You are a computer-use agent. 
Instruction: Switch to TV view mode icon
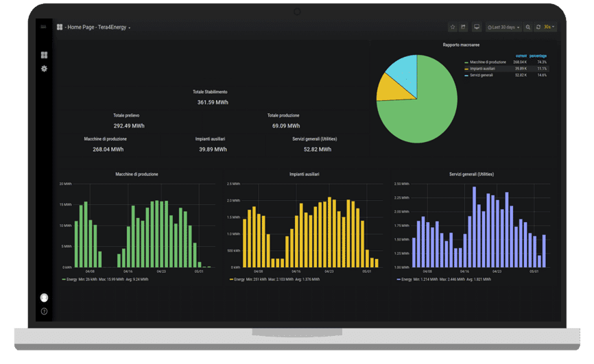point(477,27)
